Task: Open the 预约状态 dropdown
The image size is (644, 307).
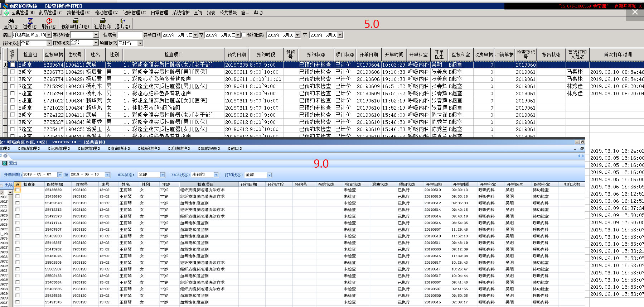Action: coord(49,43)
